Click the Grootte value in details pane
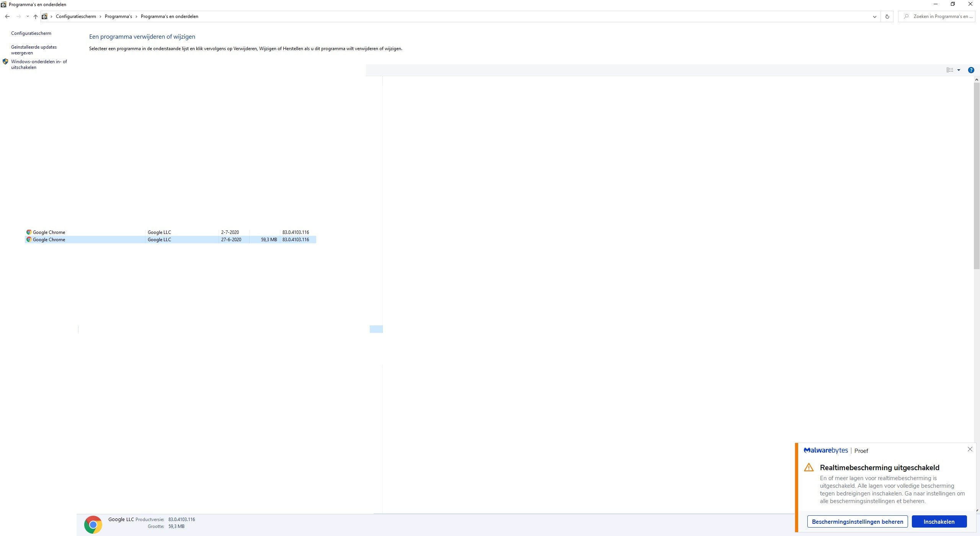Screen dimensions: 980x536 (x=176, y=526)
